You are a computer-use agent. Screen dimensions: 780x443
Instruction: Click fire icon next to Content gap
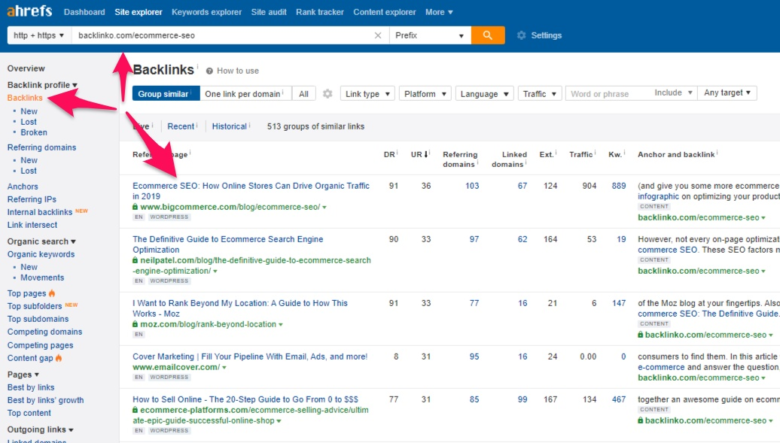tap(58, 358)
